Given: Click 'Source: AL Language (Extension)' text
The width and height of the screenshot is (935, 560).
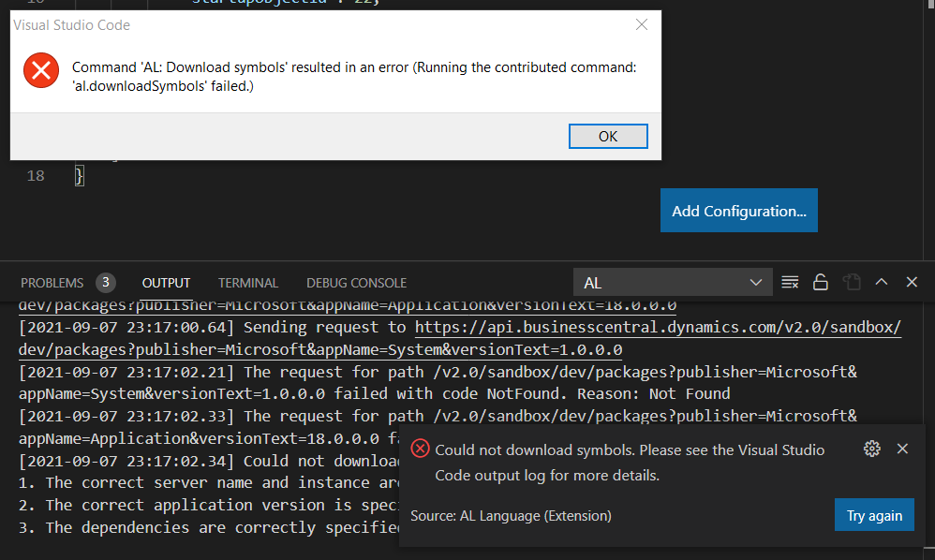Looking at the screenshot, I should tap(511, 516).
